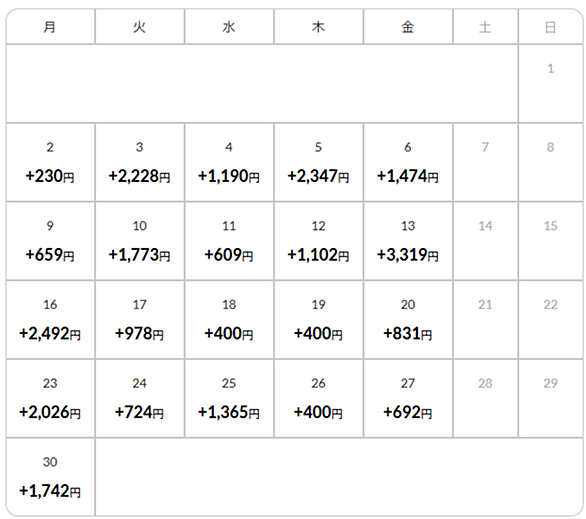Image resolution: width=586 pixels, height=519 pixels.
Task: Click day 23 cell showing +2,026円
Action: 50,398
